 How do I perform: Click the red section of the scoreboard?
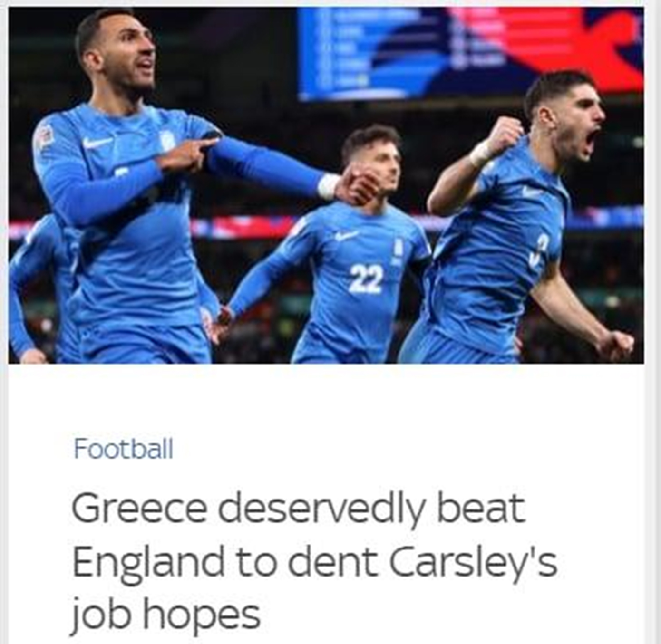coord(561,43)
